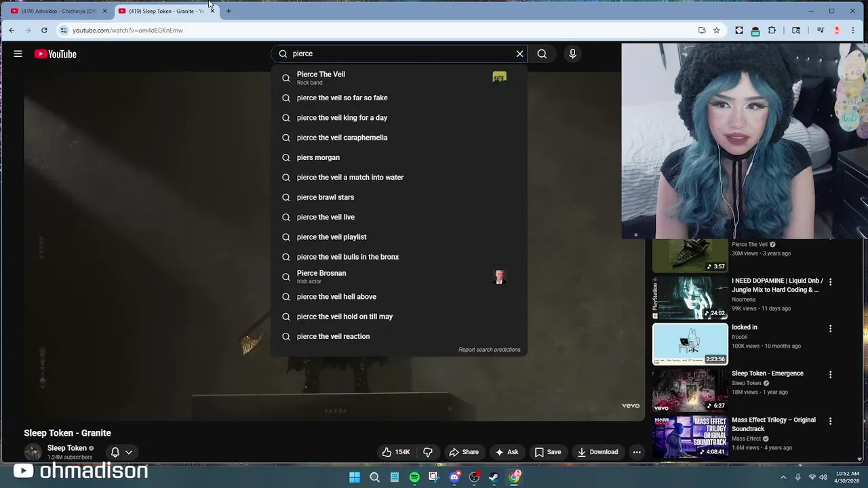The width and height of the screenshot is (868, 488).
Task: Open more actions ellipsis below the video
Action: [637, 452]
